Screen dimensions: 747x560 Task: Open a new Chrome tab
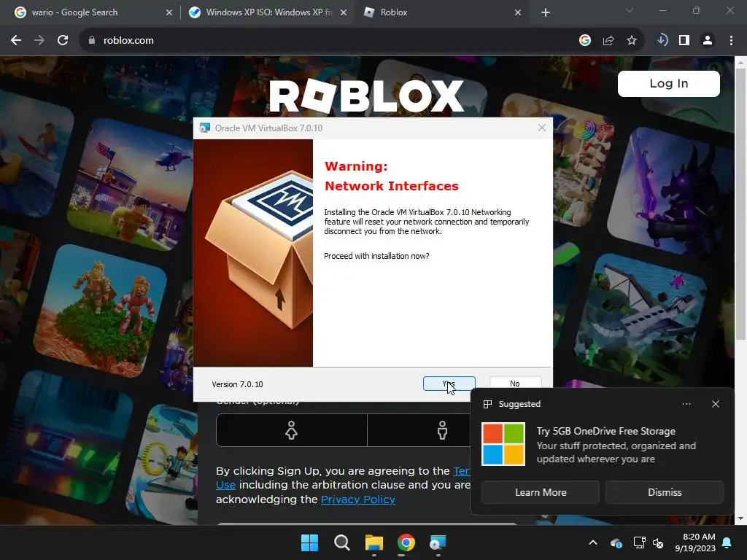(546, 13)
